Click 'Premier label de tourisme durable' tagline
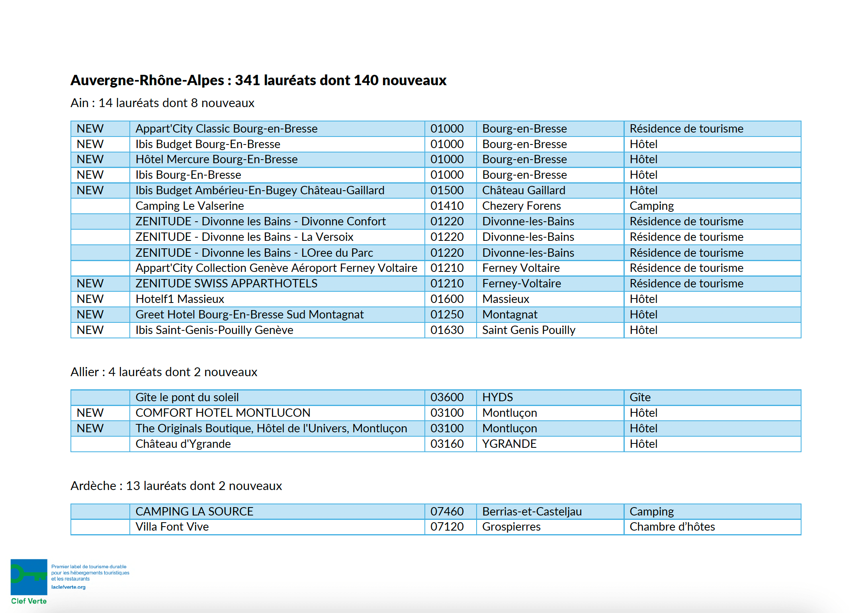Viewport: 868px width, 613px height. (89, 567)
